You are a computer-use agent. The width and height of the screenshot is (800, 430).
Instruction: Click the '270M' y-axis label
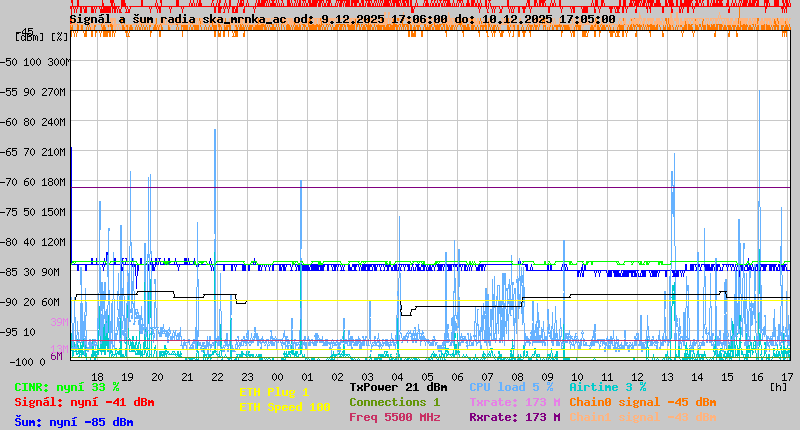[53, 92]
